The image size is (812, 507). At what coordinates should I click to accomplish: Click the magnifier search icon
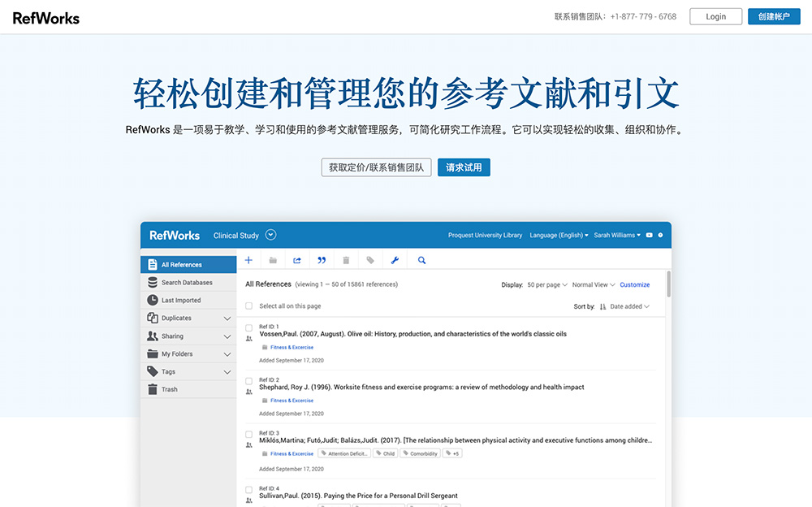(421, 260)
